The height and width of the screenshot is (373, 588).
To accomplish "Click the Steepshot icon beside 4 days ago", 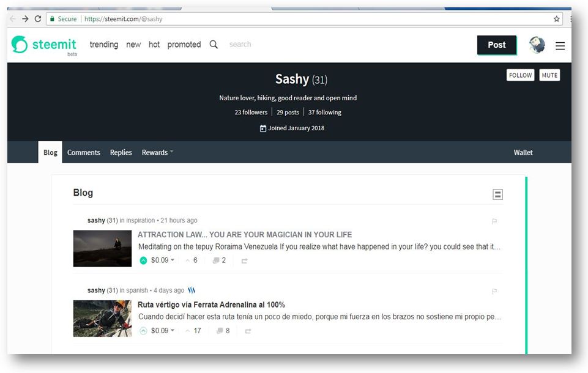I will pos(192,290).
